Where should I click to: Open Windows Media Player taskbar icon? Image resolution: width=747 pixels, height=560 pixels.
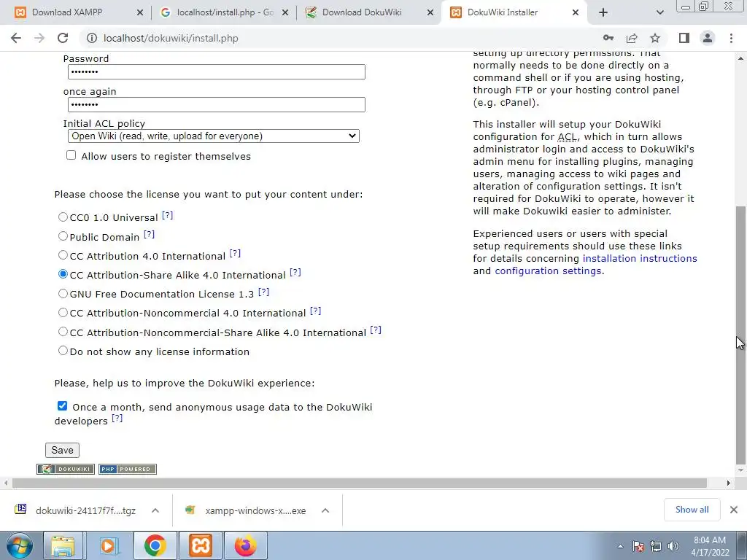pos(108,545)
